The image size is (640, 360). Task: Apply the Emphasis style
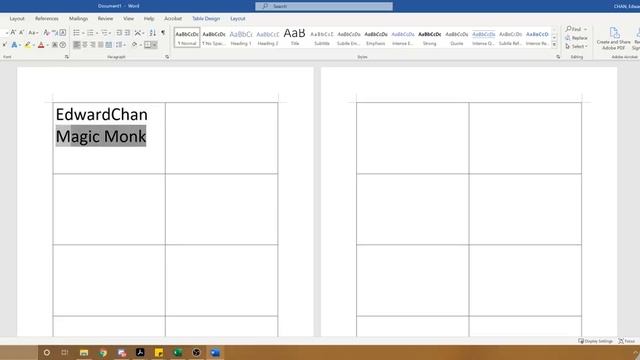pos(376,38)
